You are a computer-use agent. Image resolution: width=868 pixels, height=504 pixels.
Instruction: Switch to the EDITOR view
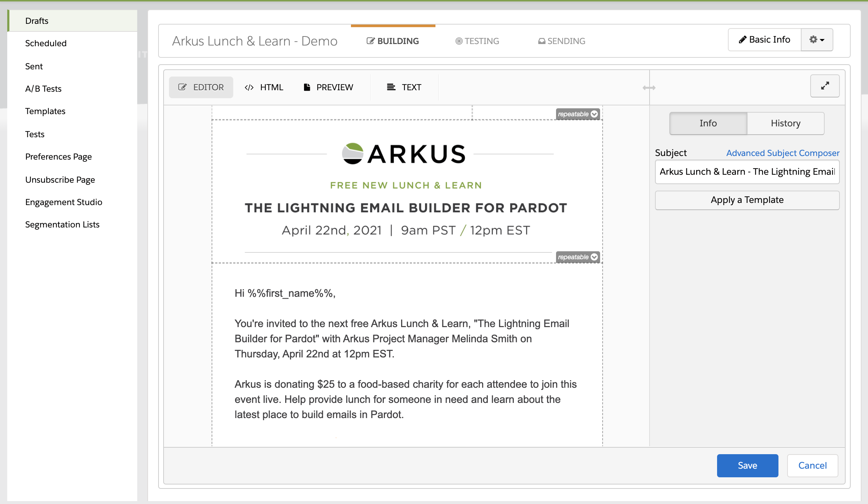click(201, 87)
